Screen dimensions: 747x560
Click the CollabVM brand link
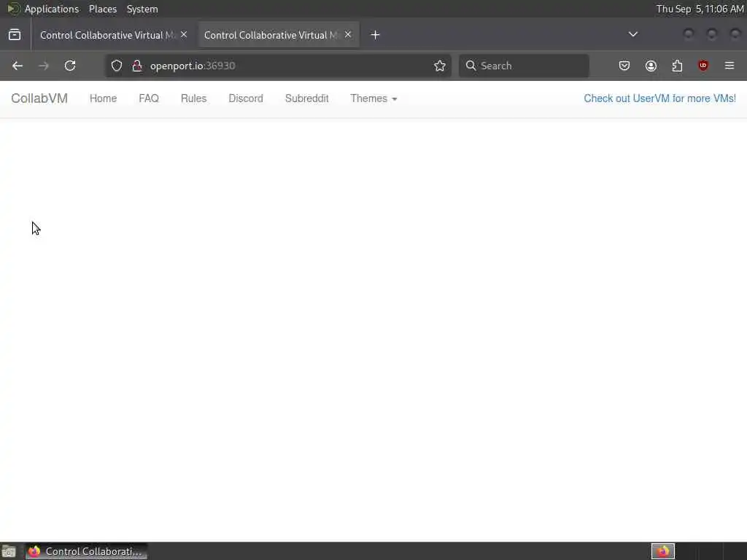click(x=39, y=98)
